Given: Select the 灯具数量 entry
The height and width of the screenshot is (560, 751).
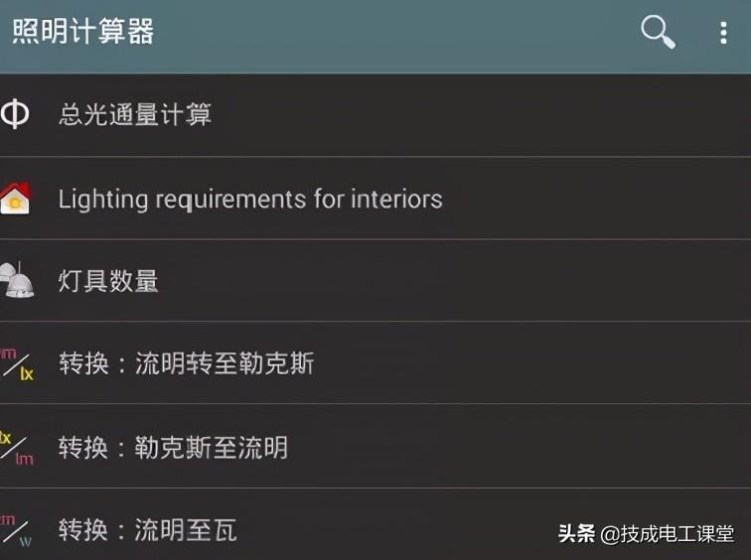Looking at the screenshot, I should (108, 281).
